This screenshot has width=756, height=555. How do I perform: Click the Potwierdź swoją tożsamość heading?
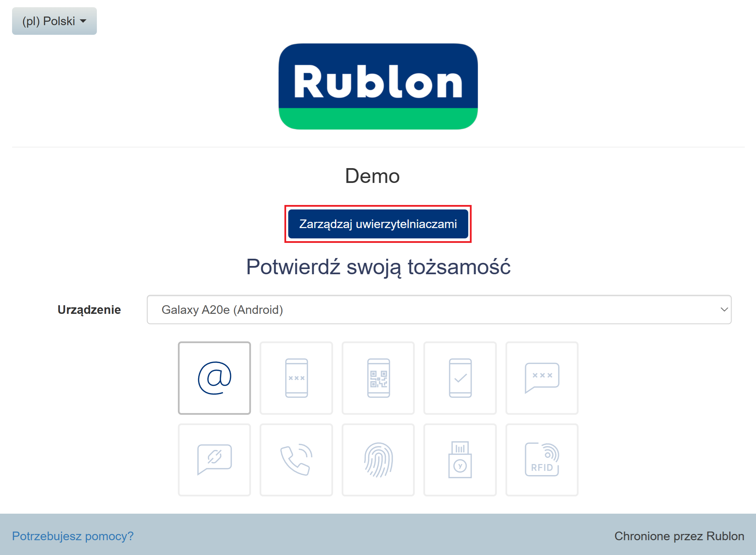pos(378,267)
